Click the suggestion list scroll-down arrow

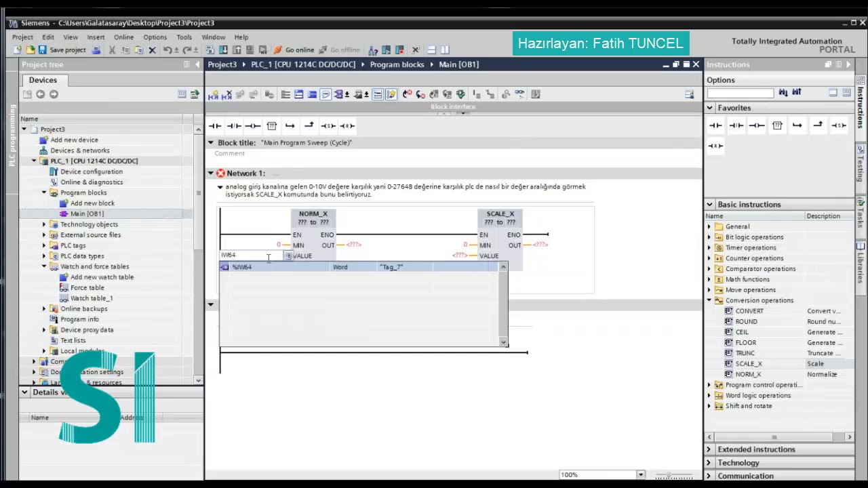[503, 342]
